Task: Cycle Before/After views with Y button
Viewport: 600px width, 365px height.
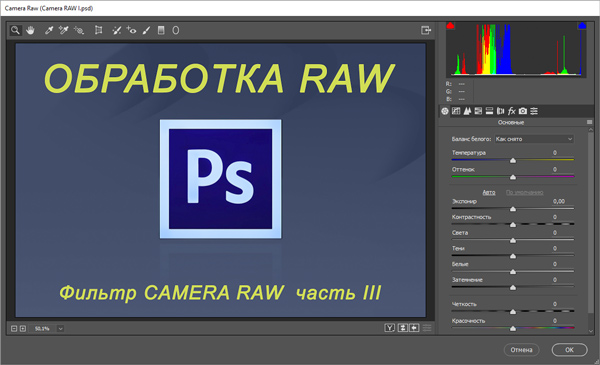Action: [390, 328]
